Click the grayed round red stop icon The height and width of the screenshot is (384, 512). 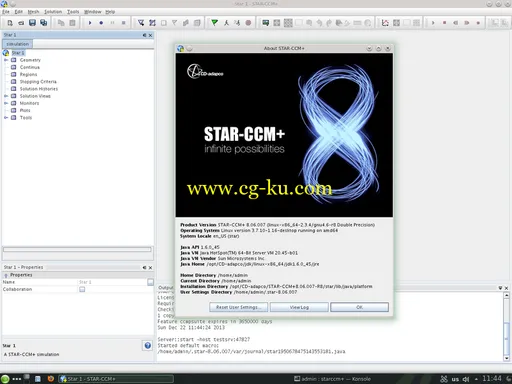coord(248,23)
